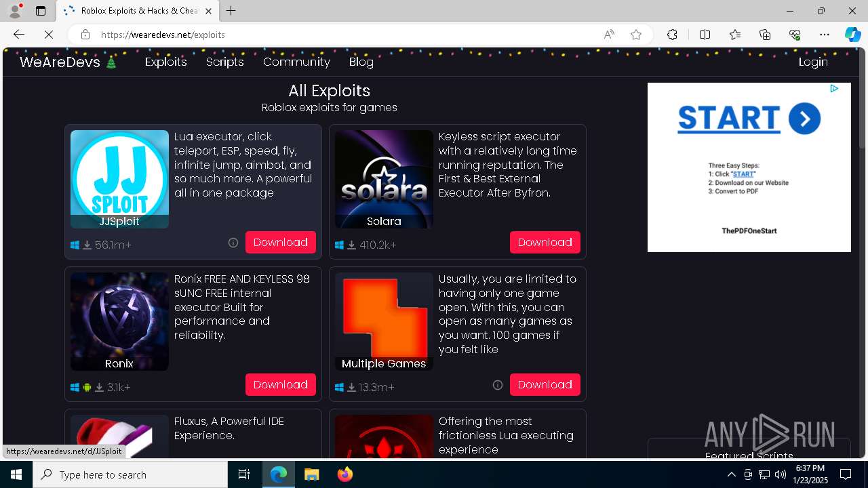
Task: Click the network icon in tray
Action: coord(764,474)
